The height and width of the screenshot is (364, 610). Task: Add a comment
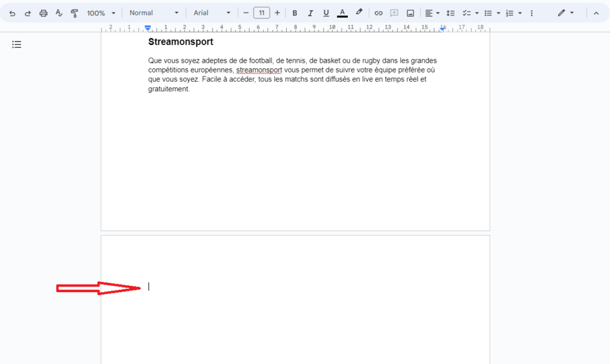[x=394, y=13]
